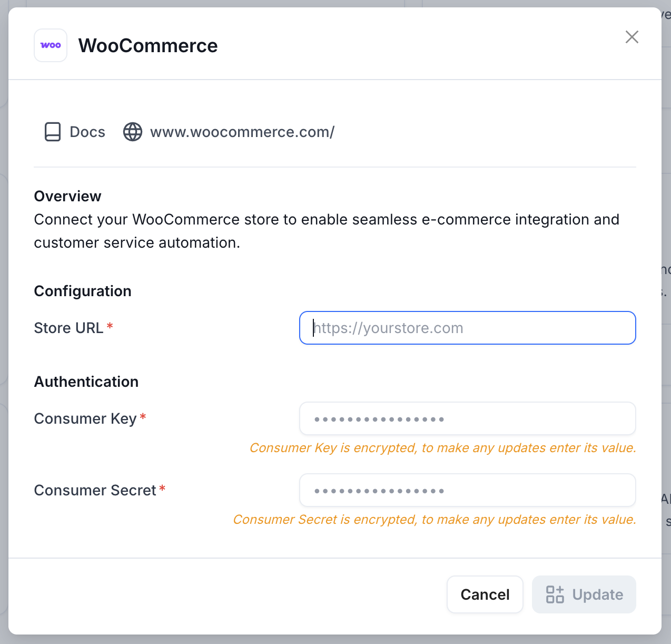Click the Store URL label

point(68,328)
